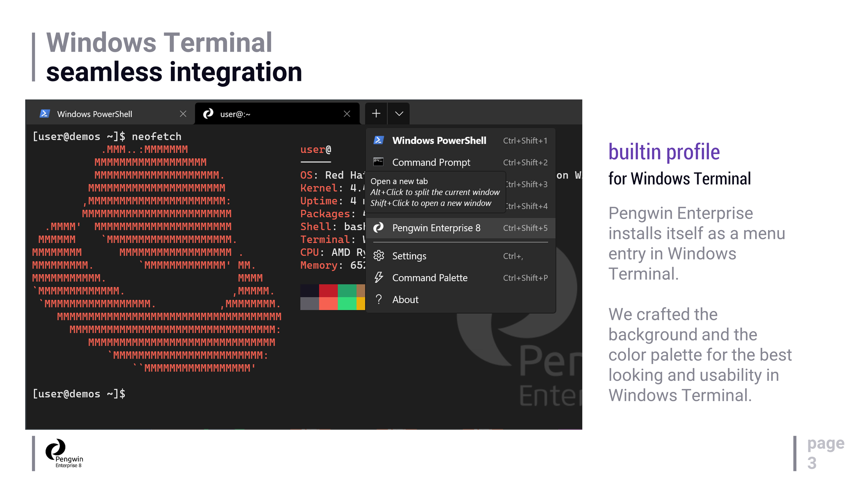Image resolution: width=868 pixels, height=488 pixels.
Task: Switch to the Windows PowerShell tab
Action: pos(94,114)
